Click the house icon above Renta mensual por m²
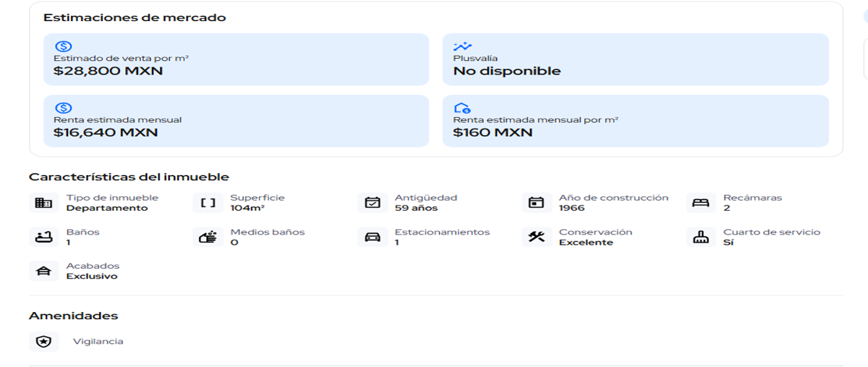Viewport: 868px width, 367px height. [x=462, y=108]
